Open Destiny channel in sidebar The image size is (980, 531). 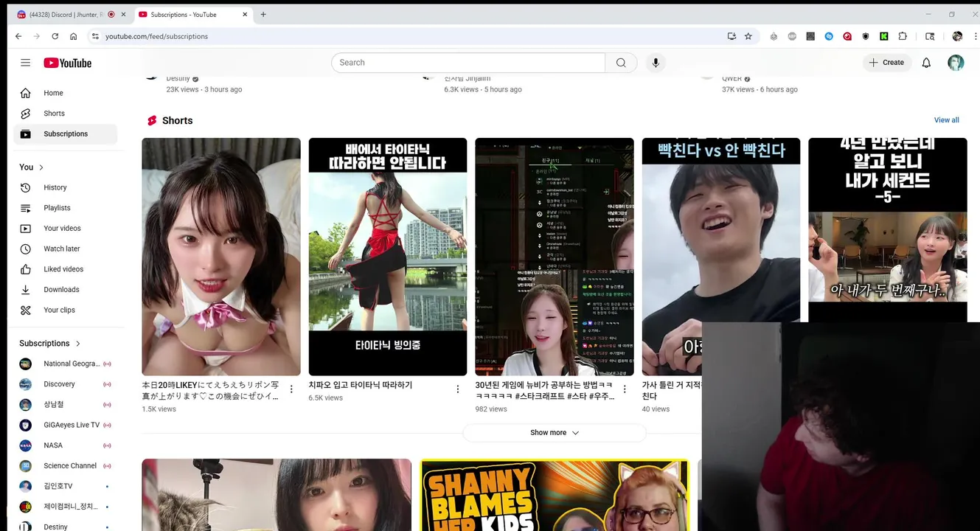coord(65,527)
